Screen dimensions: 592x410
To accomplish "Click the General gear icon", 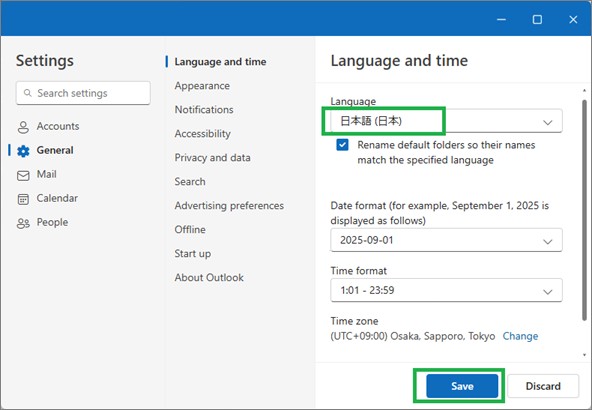I will pos(23,151).
